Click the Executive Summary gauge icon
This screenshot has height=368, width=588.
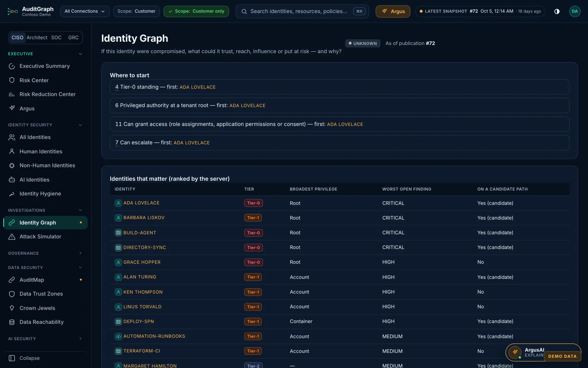[12, 66]
